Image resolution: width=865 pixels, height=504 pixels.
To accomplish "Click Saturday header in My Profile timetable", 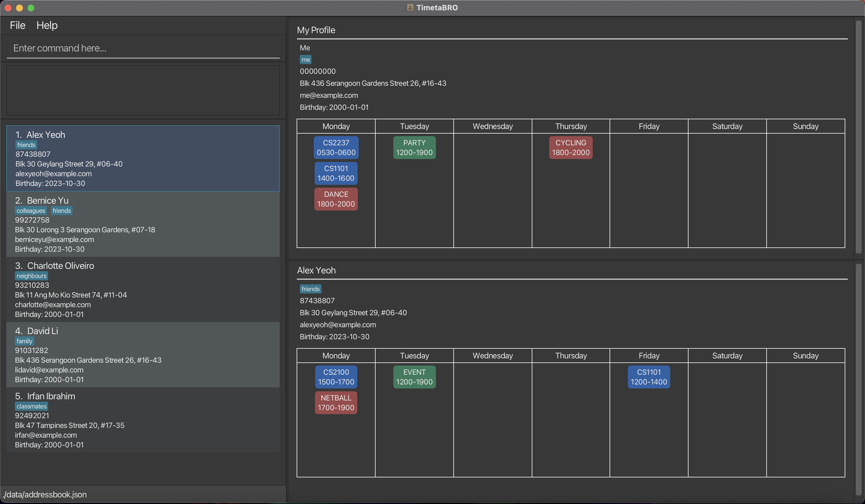I will click(727, 126).
